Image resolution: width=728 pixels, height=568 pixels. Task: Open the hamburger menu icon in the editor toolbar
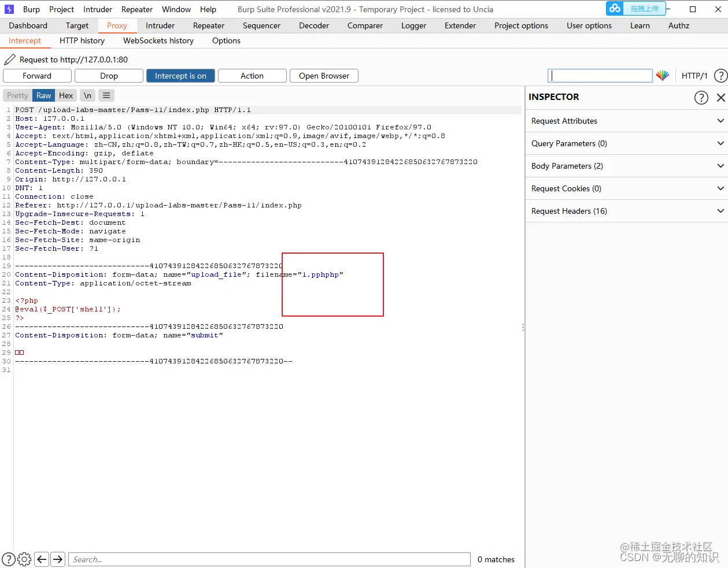click(106, 95)
